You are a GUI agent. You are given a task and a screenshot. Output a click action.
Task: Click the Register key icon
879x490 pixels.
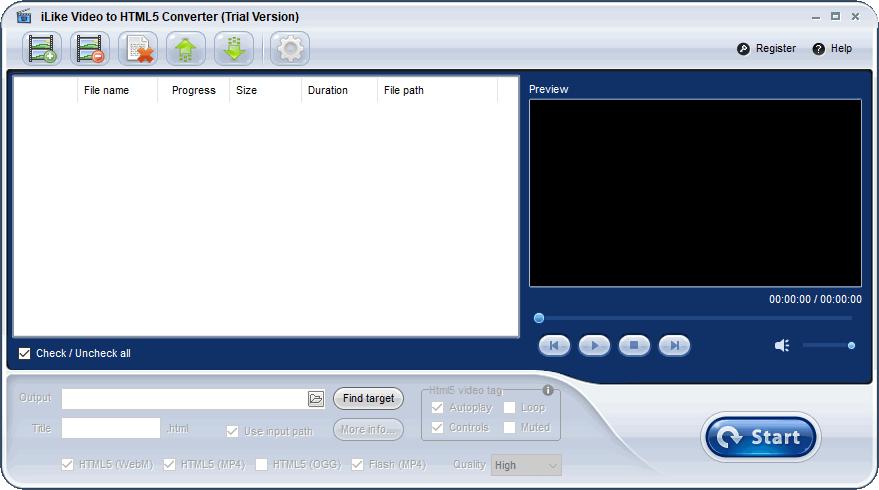click(743, 49)
